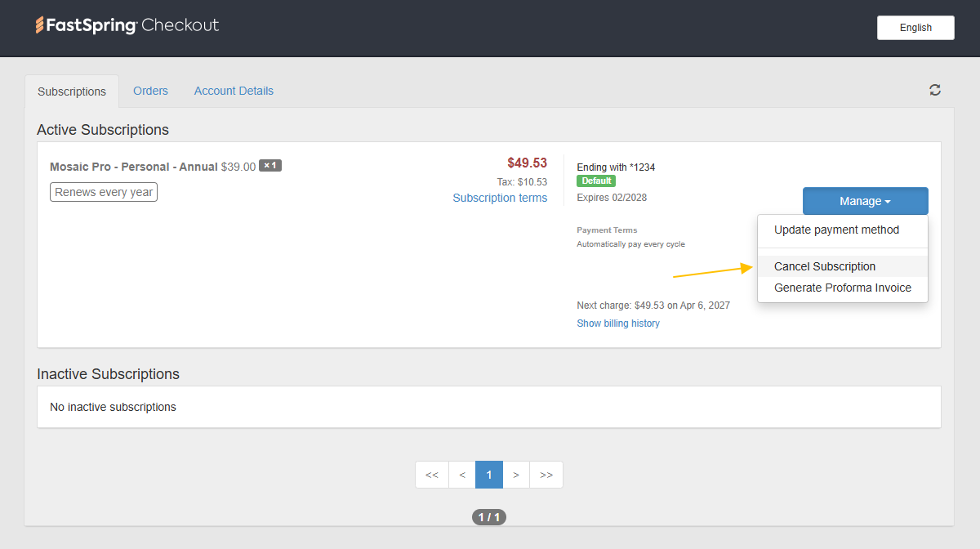Switch to the Orders tab
Screen dimensions: 980x549
pyautogui.click(x=150, y=91)
